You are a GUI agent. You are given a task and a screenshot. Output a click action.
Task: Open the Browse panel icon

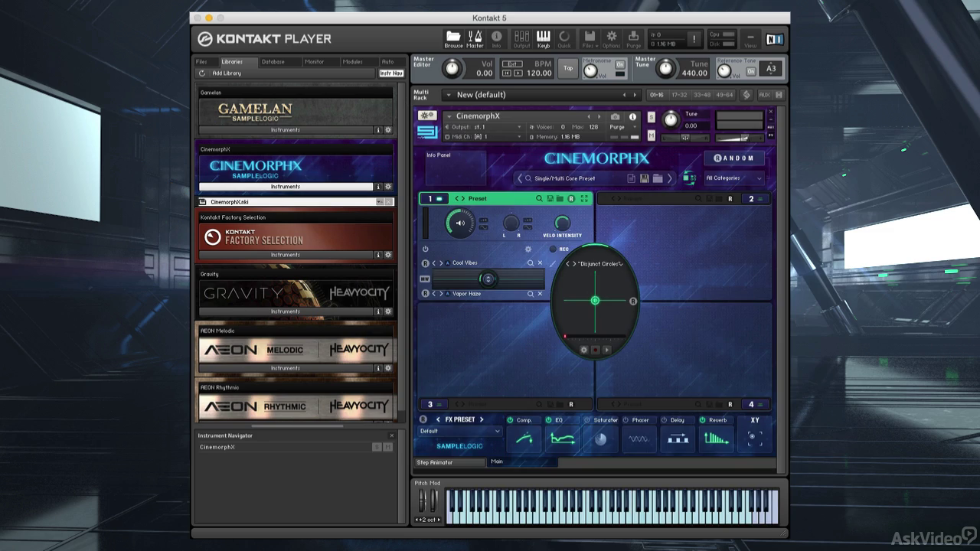click(x=453, y=39)
